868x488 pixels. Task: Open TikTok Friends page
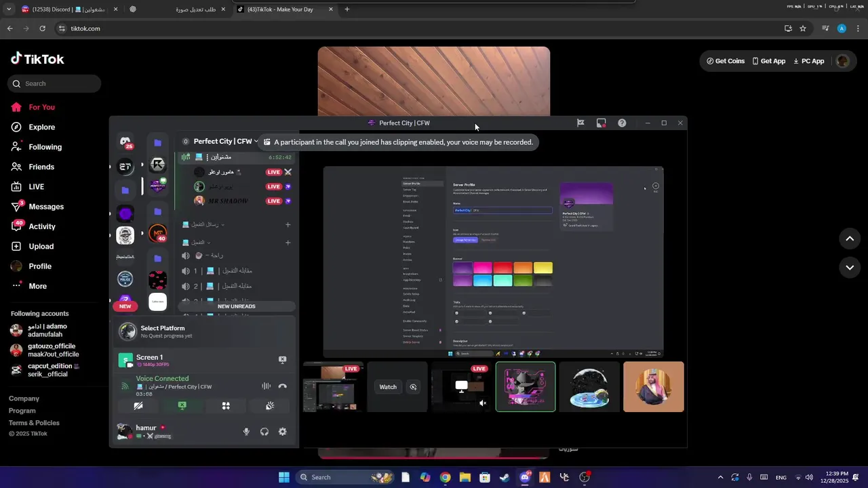(x=41, y=167)
